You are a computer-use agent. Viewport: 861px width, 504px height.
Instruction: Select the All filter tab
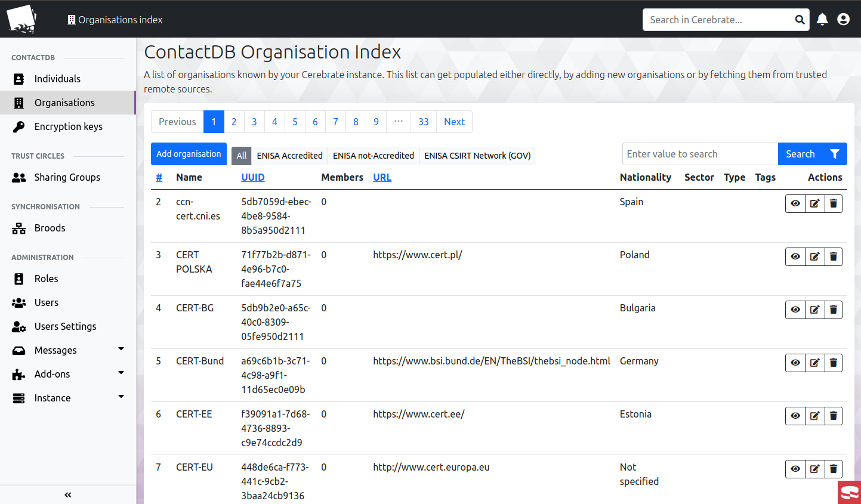(242, 156)
